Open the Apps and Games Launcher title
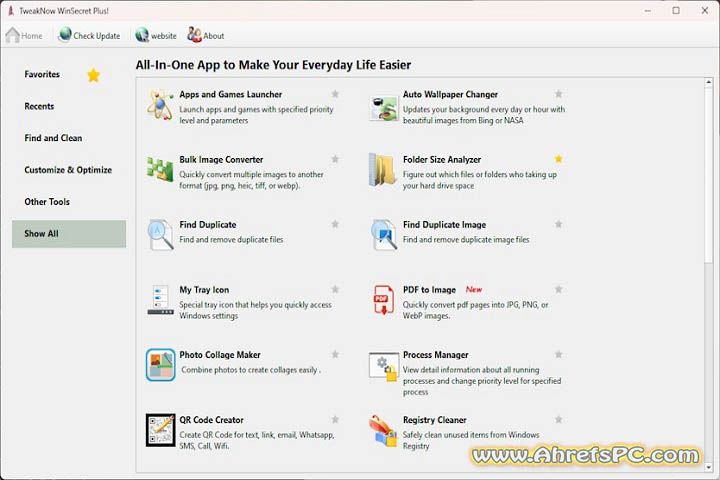720x480 pixels. click(x=231, y=95)
